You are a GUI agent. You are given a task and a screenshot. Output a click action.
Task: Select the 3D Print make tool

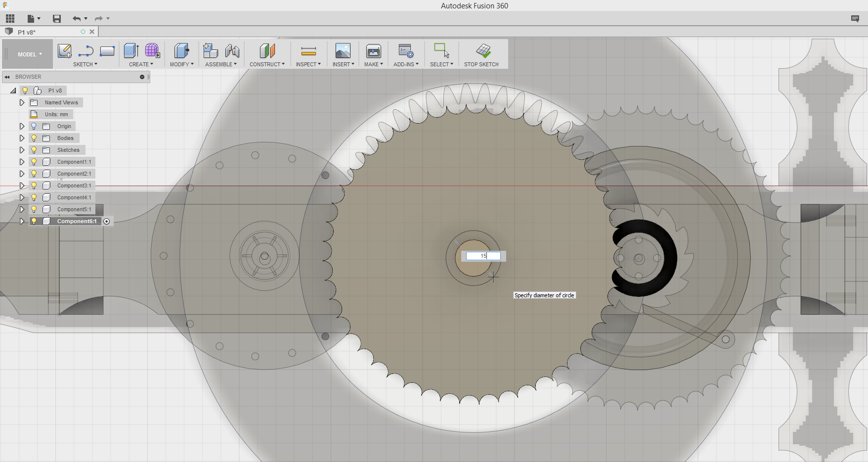tap(374, 50)
